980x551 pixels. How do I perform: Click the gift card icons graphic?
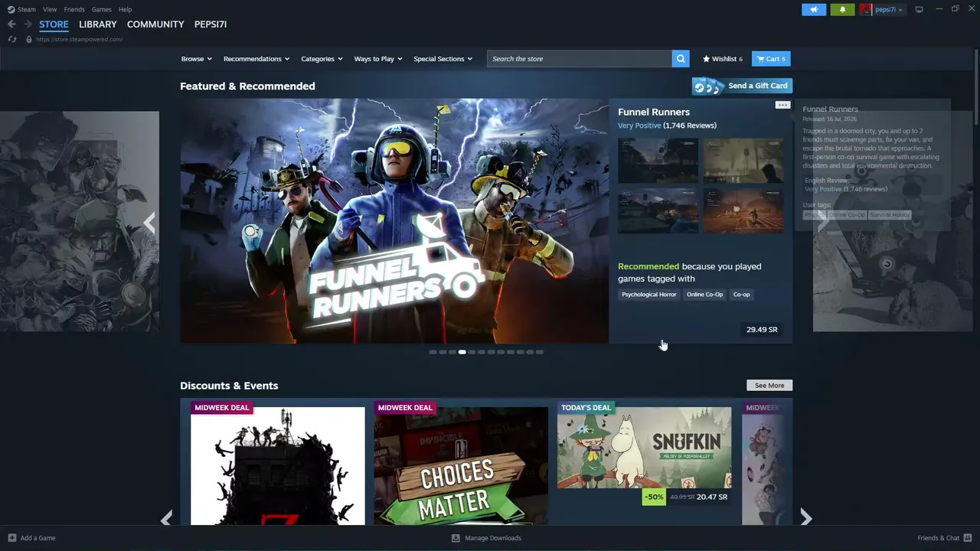coord(707,86)
